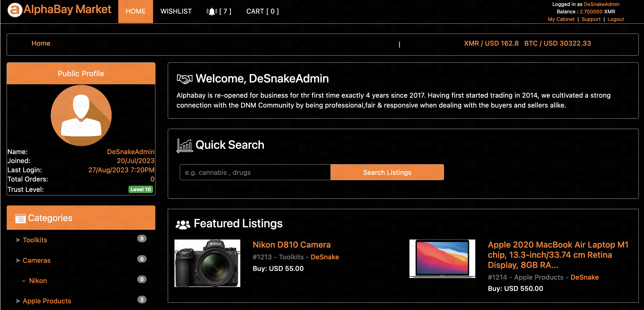The image size is (644, 310).
Task: Open the Apple Products category
Action: [x=47, y=301]
